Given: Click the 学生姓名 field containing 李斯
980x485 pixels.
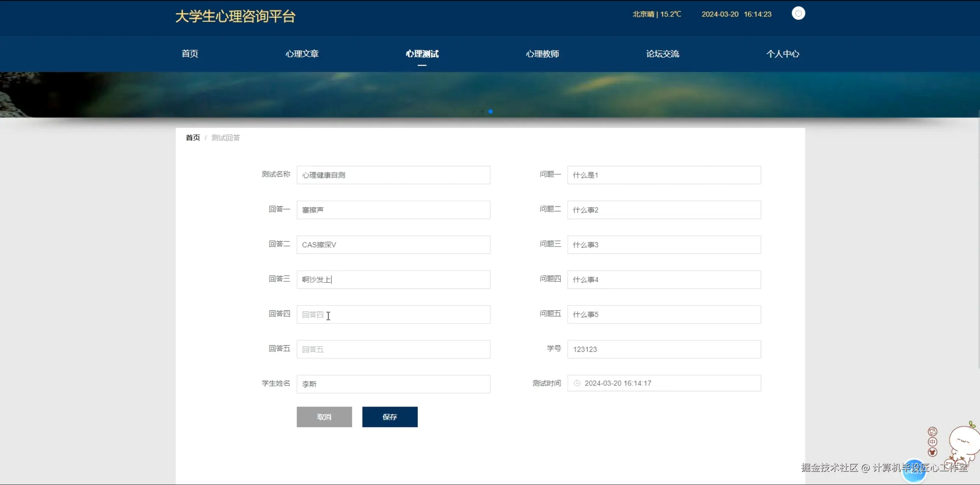Looking at the screenshot, I should pos(393,384).
